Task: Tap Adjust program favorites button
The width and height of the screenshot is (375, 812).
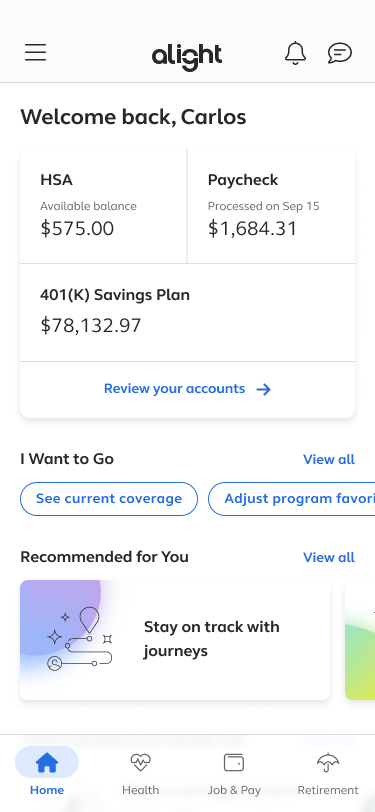Action: [x=292, y=499]
